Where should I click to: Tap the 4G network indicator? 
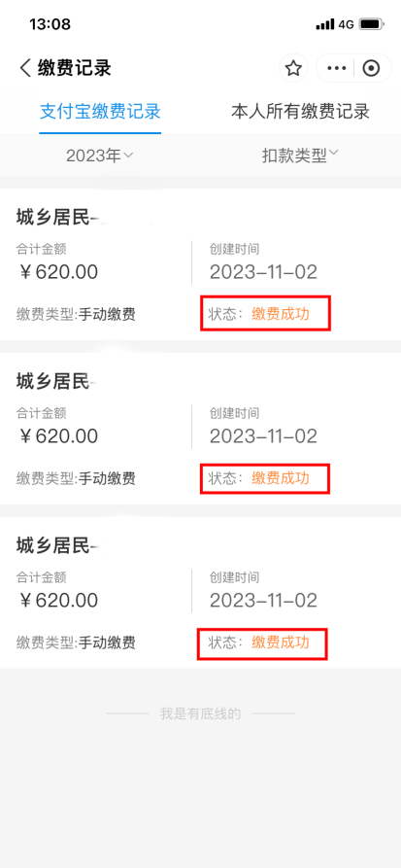coord(347,24)
